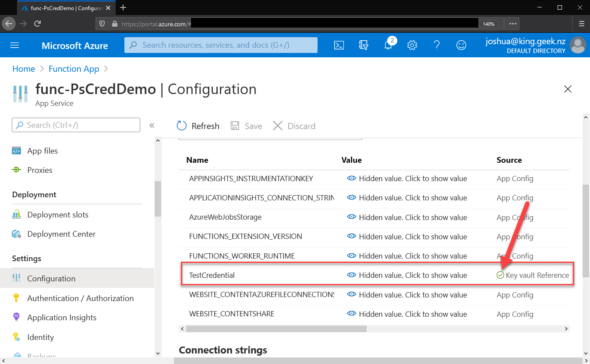Show value of APPLICATIONINSIGHTS_CONNECTION_STRING

point(407,198)
